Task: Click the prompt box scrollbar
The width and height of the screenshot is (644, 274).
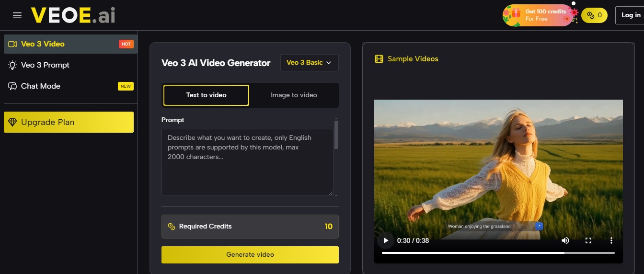Action: pos(336,135)
